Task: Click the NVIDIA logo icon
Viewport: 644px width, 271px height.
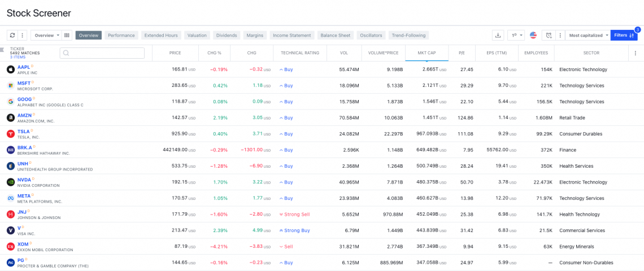Action: [x=11, y=182]
